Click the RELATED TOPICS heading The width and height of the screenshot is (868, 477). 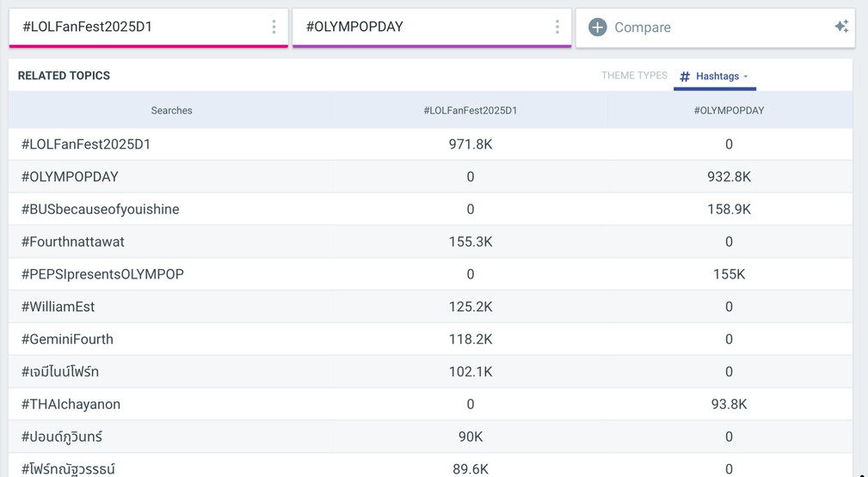[64, 76]
